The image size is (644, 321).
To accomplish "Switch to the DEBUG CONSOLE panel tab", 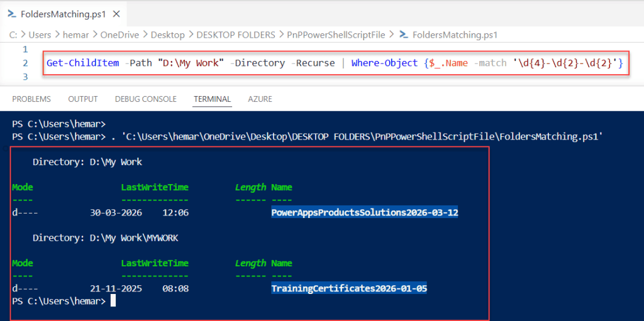I will click(146, 99).
